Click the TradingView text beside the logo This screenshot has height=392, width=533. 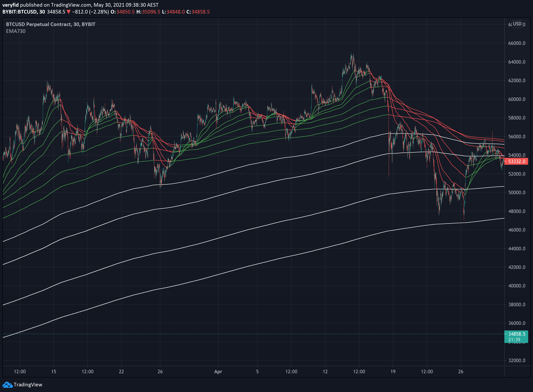pyautogui.click(x=28, y=385)
